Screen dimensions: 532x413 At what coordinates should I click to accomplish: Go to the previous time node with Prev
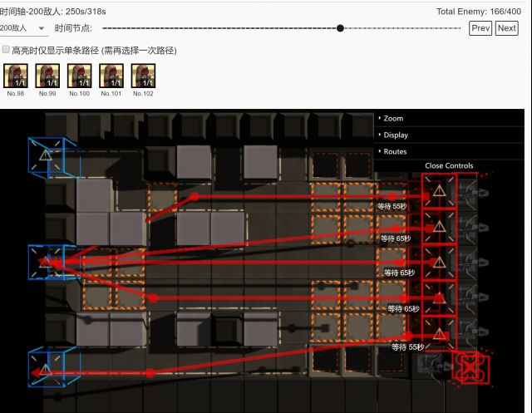point(480,28)
